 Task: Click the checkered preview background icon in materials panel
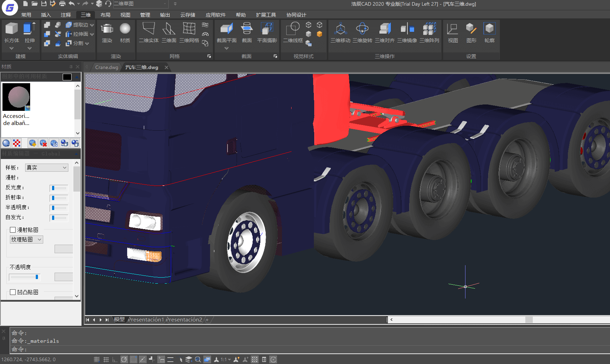[x=17, y=143]
